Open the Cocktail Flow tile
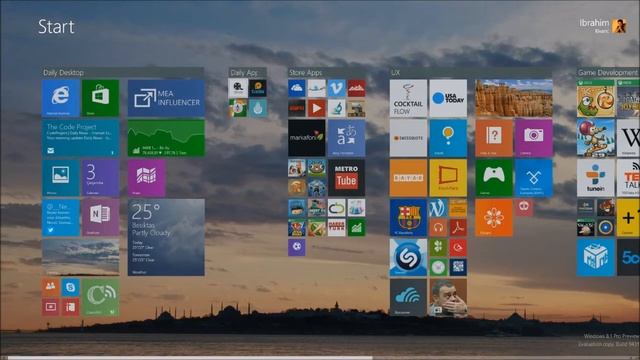 point(408,98)
